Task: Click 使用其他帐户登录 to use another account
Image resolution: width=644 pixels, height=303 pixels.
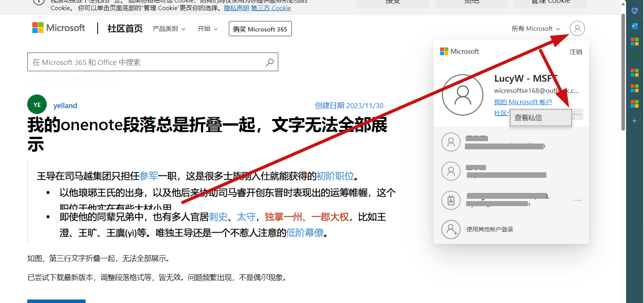Action: [490, 229]
